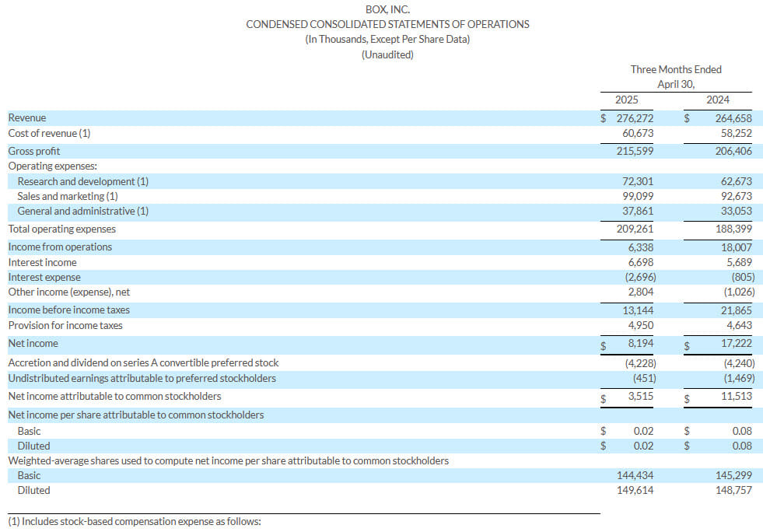The width and height of the screenshot is (763, 532).
Task: Click gross profit value 215,599
Action: point(635,151)
